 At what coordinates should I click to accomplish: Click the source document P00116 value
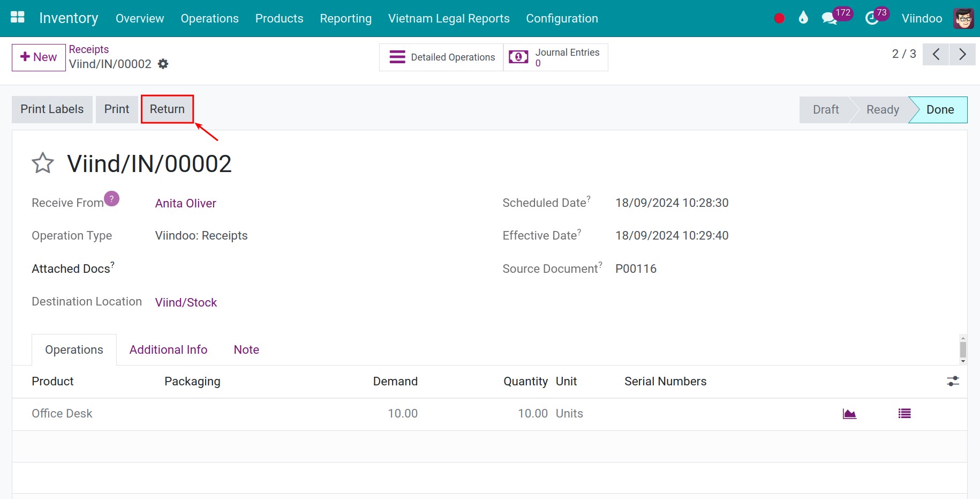[x=636, y=269]
